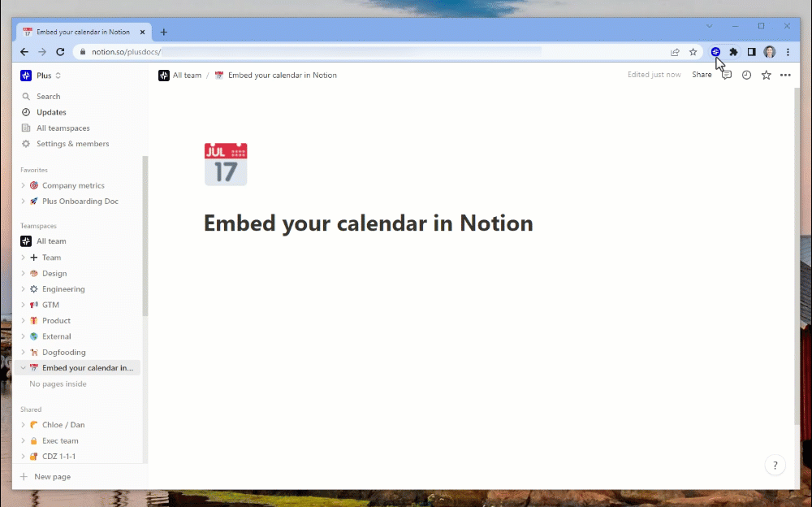Switch to the Embed your calendar browser tab
The image size is (812, 507).
coord(81,32)
